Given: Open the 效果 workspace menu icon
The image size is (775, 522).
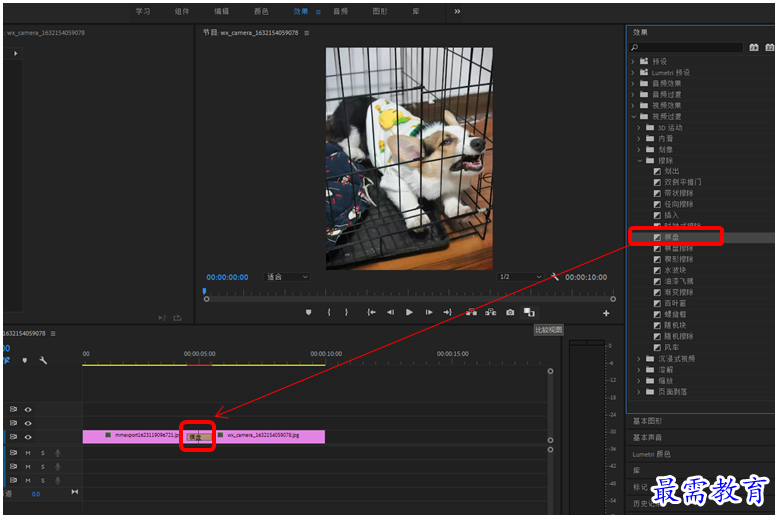Looking at the screenshot, I should point(318,12).
